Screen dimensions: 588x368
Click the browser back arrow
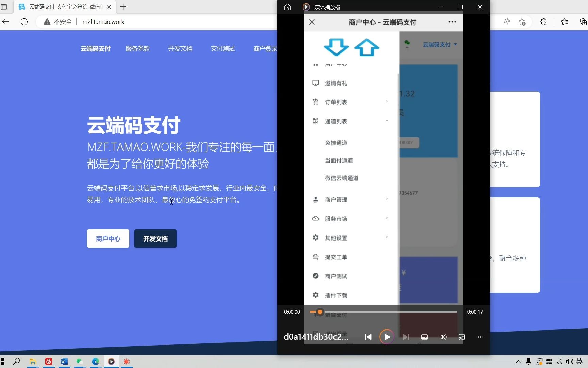point(5,22)
